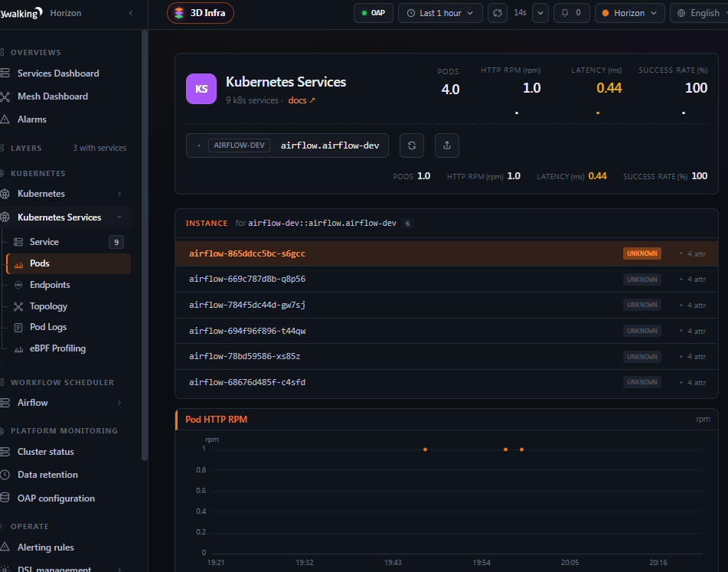
Task: Click the Endpoints icon
Action: click(x=18, y=285)
